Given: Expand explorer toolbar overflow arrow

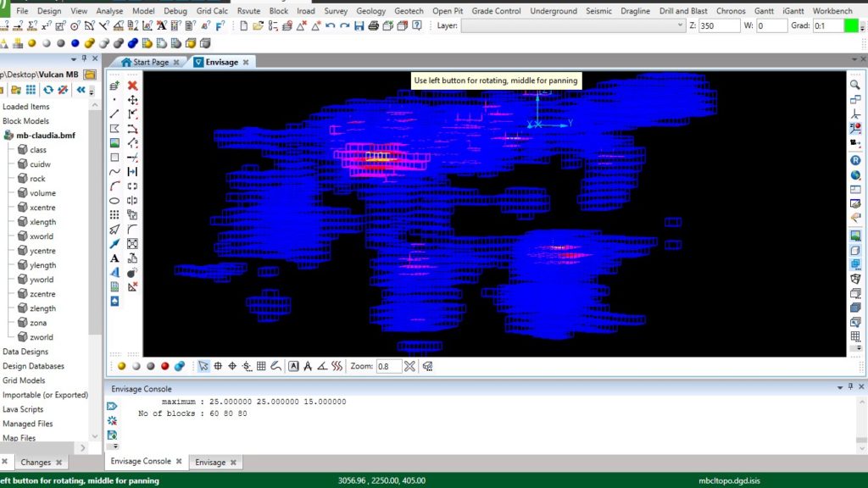Looking at the screenshot, I should point(92,90).
